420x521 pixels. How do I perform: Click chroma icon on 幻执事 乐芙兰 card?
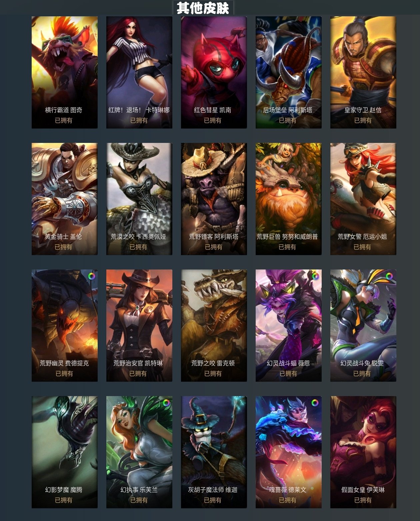(166, 403)
